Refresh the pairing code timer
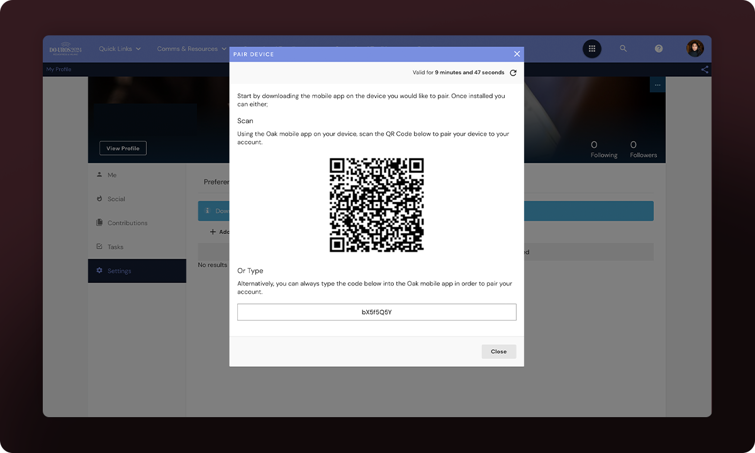This screenshot has height=453, width=755. (513, 73)
